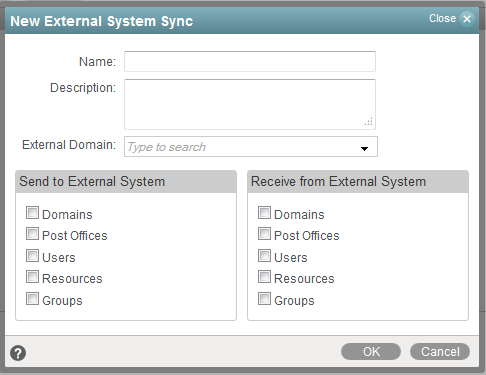Click the External Domain label

[x=69, y=145]
